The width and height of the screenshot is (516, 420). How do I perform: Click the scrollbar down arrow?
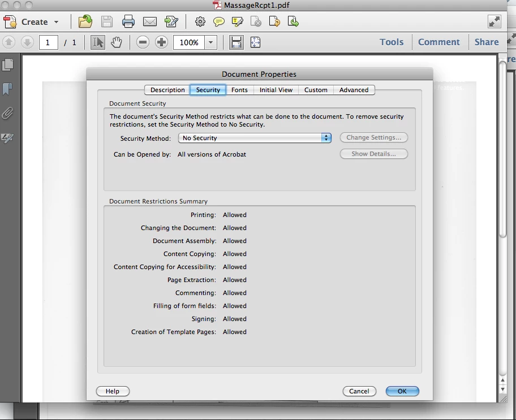pyautogui.click(x=502, y=389)
